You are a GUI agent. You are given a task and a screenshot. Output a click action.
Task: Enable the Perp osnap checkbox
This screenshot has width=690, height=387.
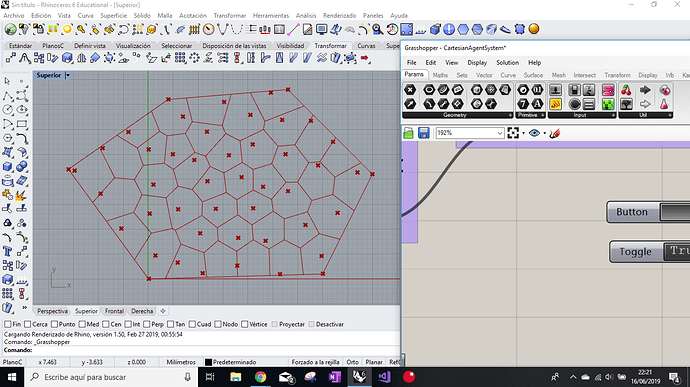[147, 324]
